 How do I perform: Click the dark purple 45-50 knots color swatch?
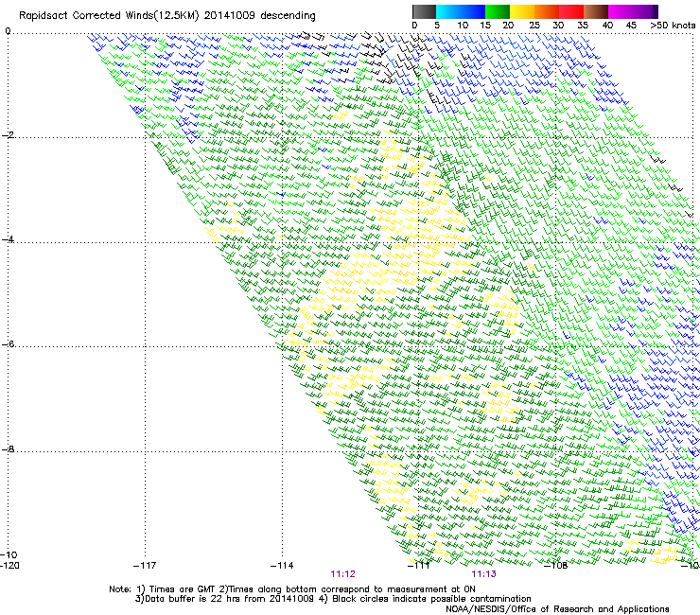645,11
